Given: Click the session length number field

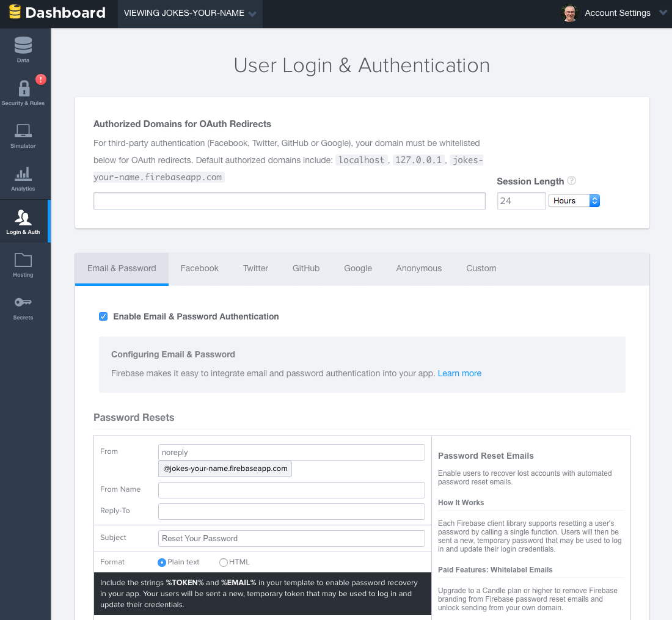Looking at the screenshot, I should coord(521,201).
